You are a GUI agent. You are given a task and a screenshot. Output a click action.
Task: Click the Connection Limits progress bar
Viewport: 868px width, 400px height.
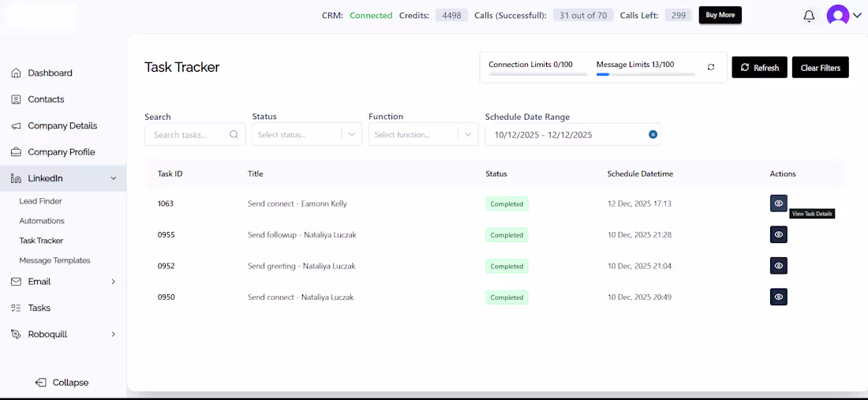[537, 73]
